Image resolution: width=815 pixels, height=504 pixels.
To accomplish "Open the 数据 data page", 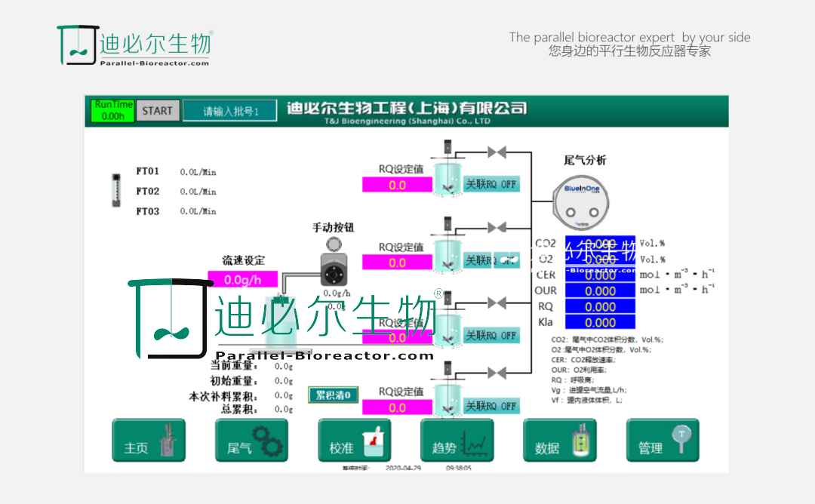I will [560, 440].
